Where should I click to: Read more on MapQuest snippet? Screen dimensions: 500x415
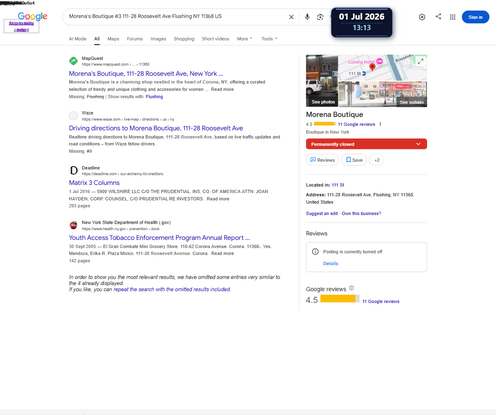[x=222, y=89]
